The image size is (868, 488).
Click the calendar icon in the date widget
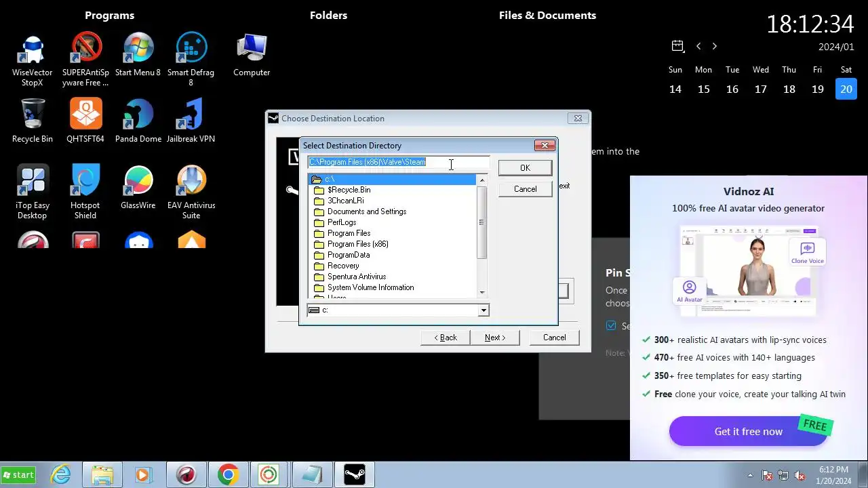[x=677, y=46]
